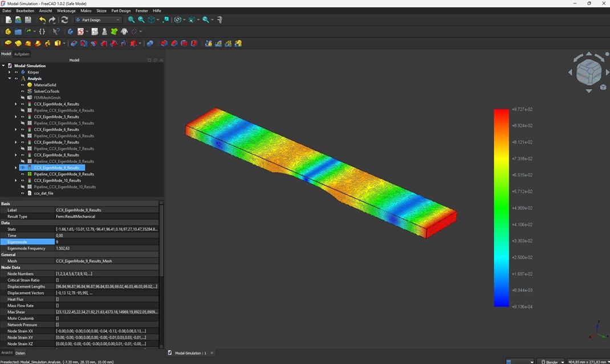Click the Refresh recompute icon
610x364 pixels.
tap(64, 20)
